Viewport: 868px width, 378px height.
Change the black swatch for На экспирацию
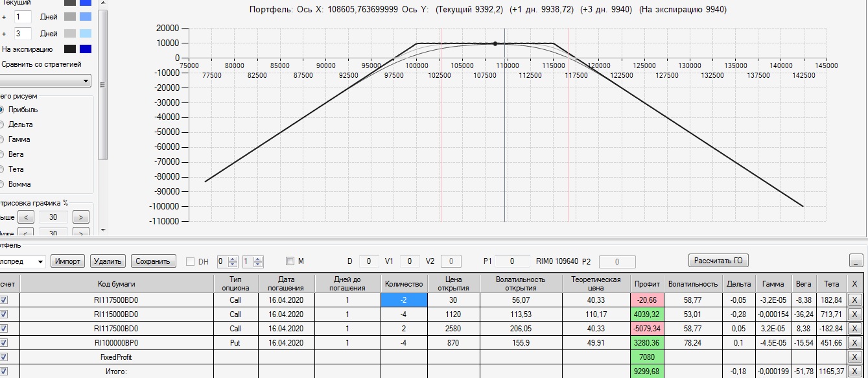pyautogui.click(x=70, y=49)
